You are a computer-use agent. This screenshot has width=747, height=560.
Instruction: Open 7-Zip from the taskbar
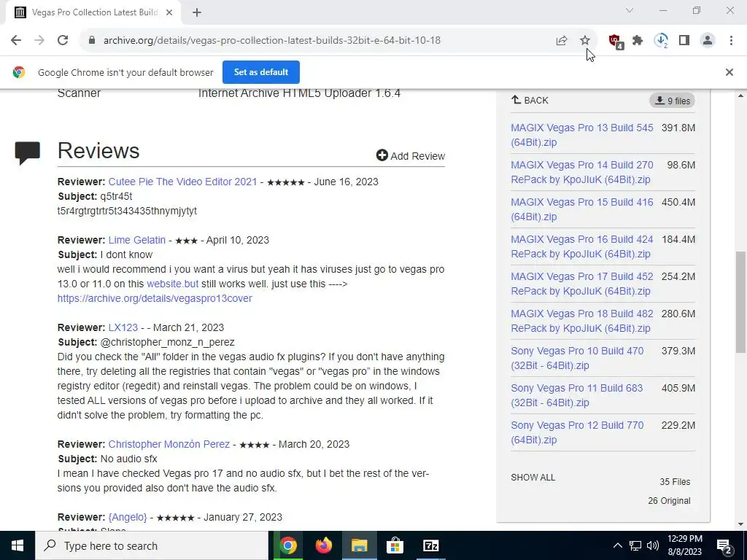click(430, 545)
